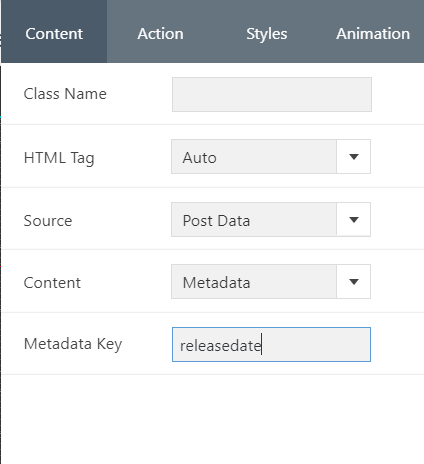
Task: Select the Animation tab
Action: tap(373, 34)
